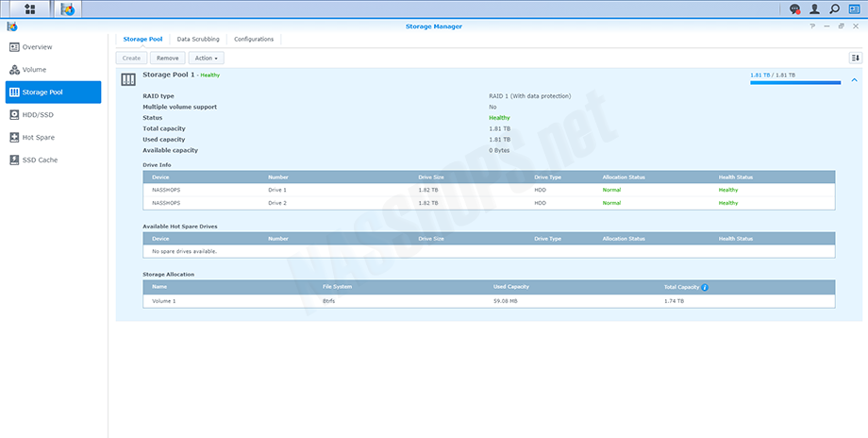This screenshot has width=868, height=438.
Task: Open the Hot Spare section
Action: [x=53, y=137]
